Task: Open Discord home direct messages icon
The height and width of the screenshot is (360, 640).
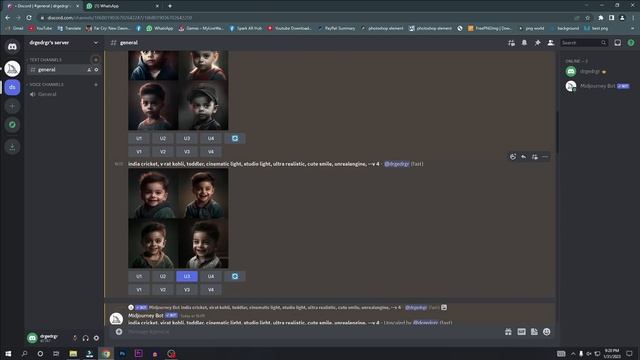Action: [x=12, y=47]
